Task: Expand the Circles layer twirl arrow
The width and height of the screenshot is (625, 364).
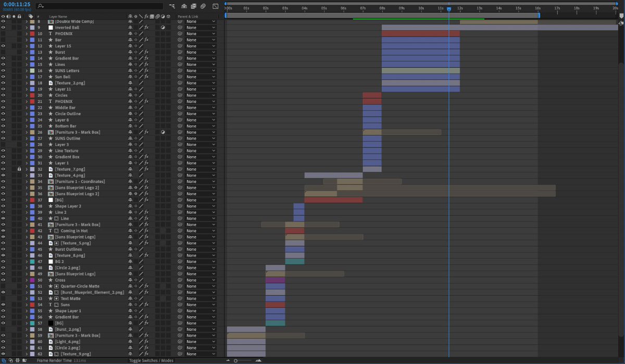Action: tap(27, 95)
